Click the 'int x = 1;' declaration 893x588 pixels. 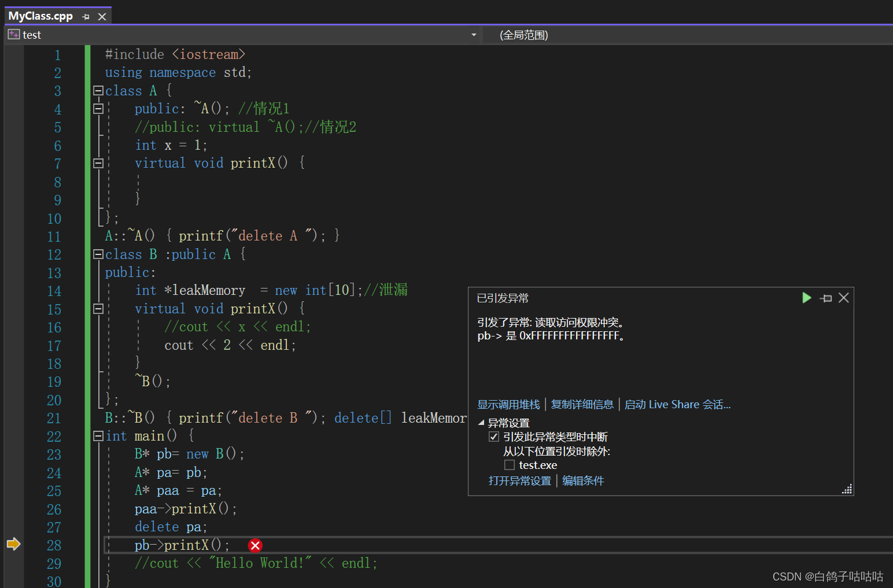click(x=171, y=145)
